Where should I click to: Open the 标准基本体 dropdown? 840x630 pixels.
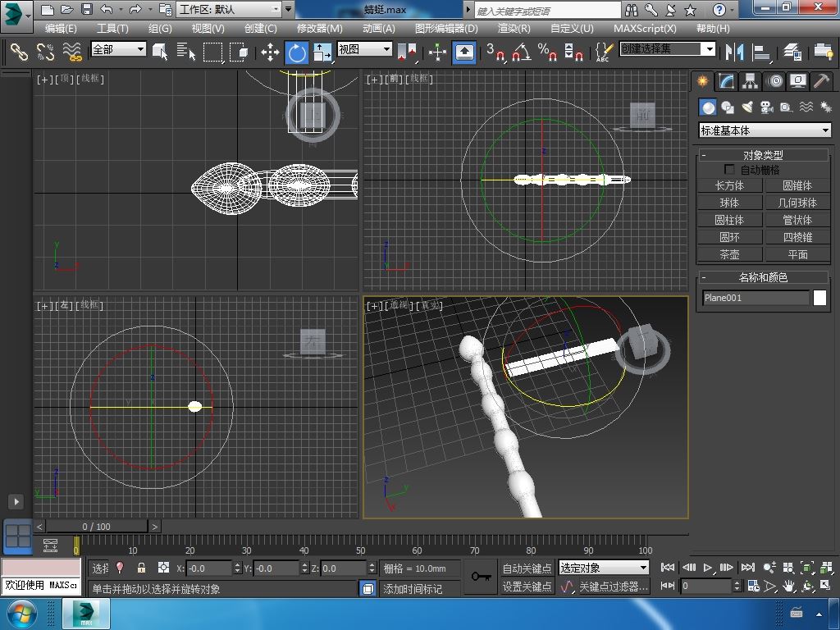point(825,130)
